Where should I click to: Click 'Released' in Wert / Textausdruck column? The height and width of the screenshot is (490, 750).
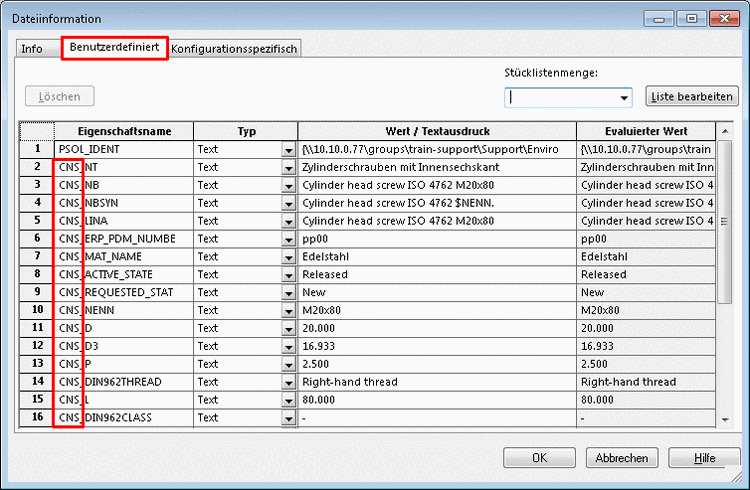pos(325,274)
